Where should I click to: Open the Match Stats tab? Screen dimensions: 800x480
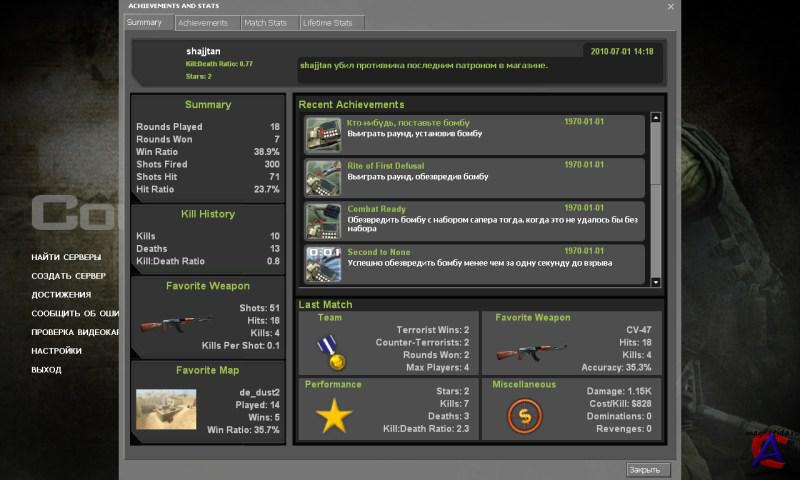click(265, 22)
